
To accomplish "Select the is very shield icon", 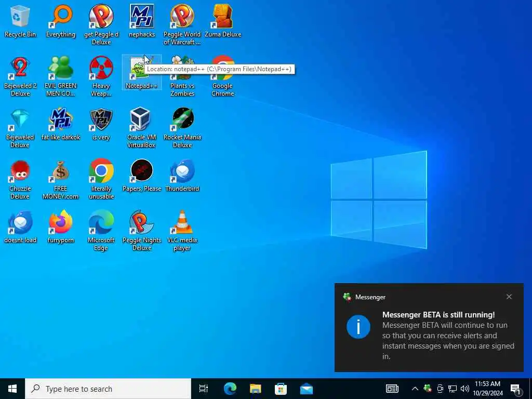I will 101,124.
